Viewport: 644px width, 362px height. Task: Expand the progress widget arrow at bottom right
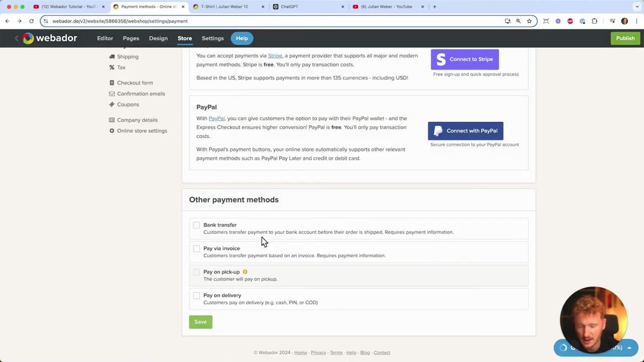[629, 348]
